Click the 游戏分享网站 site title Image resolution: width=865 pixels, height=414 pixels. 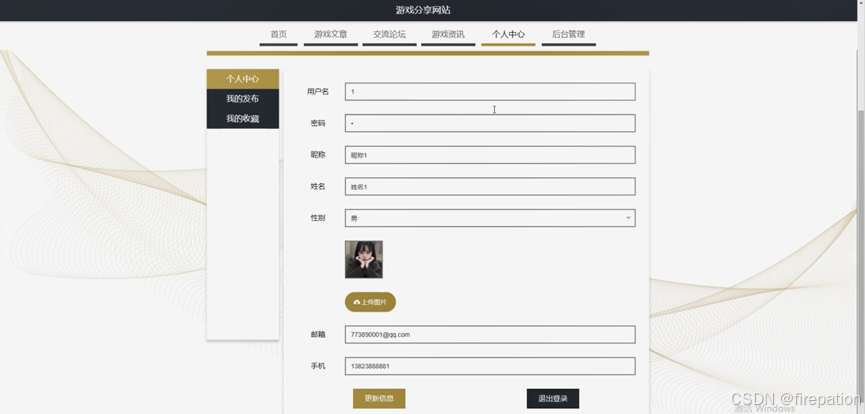[423, 10]
